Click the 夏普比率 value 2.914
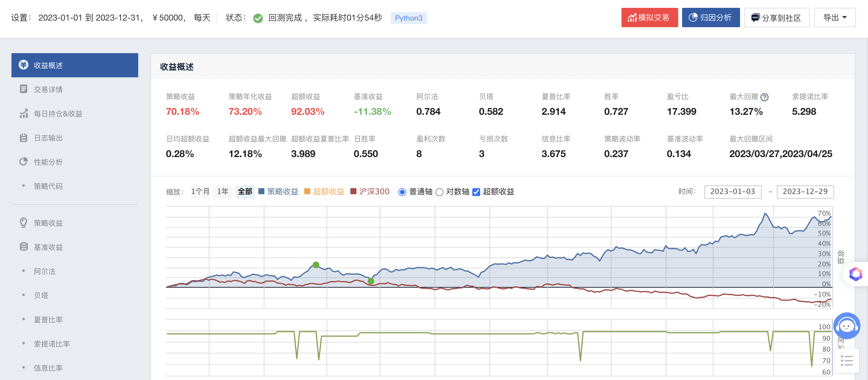 tap(553, 111)
